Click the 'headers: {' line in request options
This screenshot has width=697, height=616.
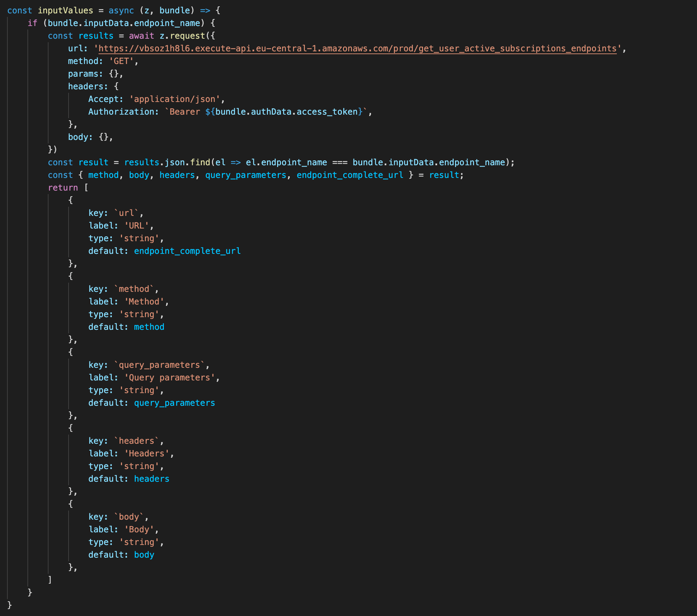coord(93,86)
